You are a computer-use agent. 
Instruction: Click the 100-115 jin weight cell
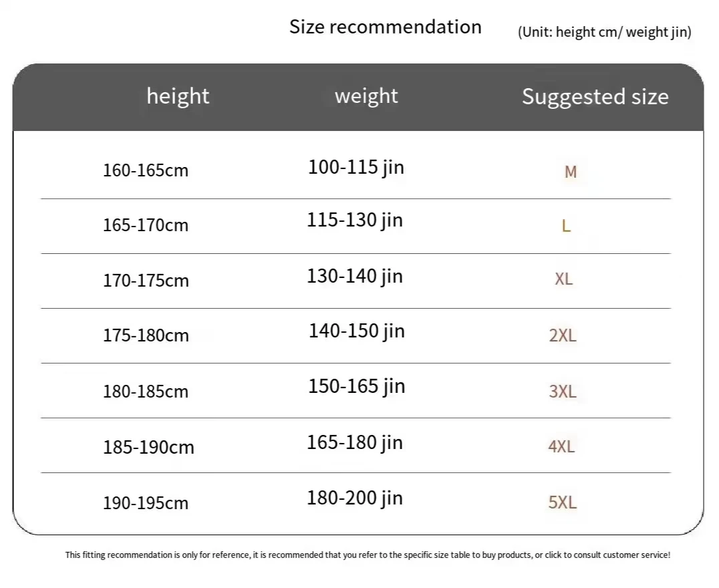coord(356,167)
